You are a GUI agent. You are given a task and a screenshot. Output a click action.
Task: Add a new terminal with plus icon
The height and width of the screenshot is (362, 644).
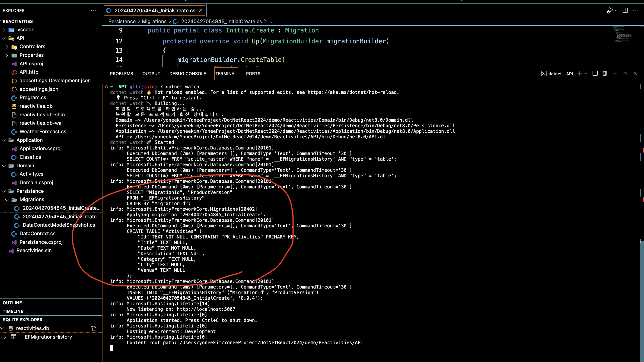[x=580, y=73]
